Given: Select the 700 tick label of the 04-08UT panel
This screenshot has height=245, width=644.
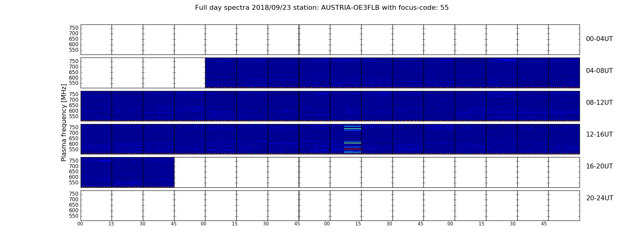Looking at the screenshot, I should pyautogui.click(x=74, y=67).
